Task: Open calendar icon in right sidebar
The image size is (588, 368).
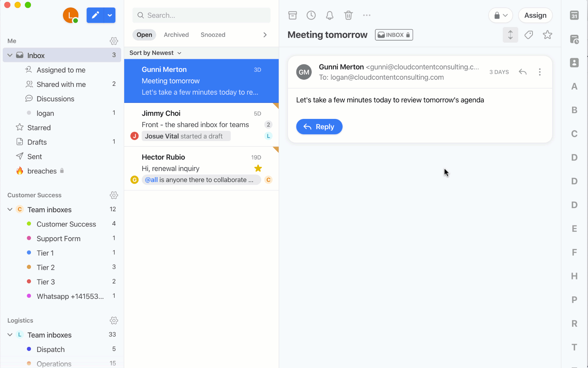Action: (x=574, y=15)
